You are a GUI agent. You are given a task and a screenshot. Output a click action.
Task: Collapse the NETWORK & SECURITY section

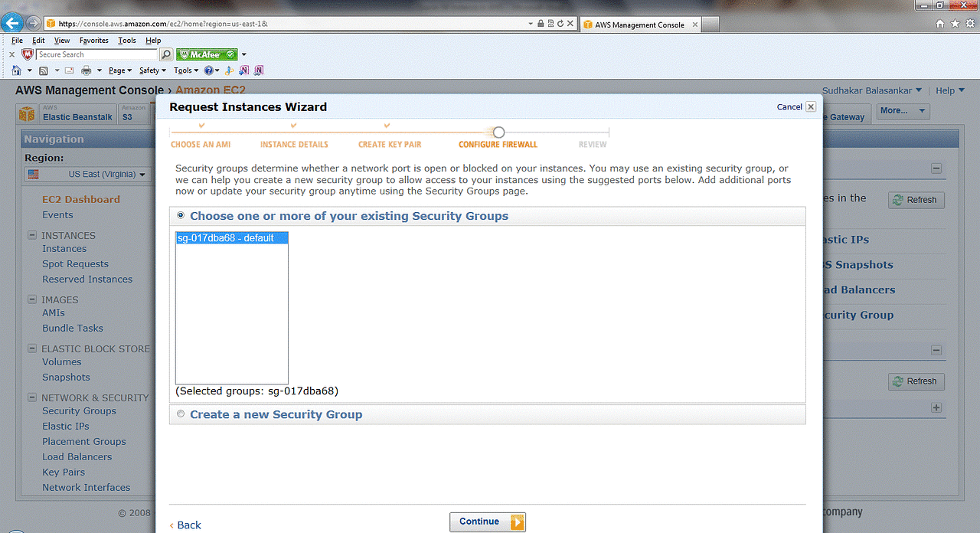click(32, 397)
